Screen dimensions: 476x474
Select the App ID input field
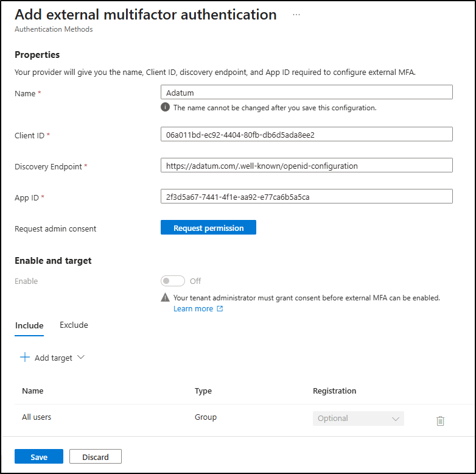pyautogui.click(x=306, y=196)
